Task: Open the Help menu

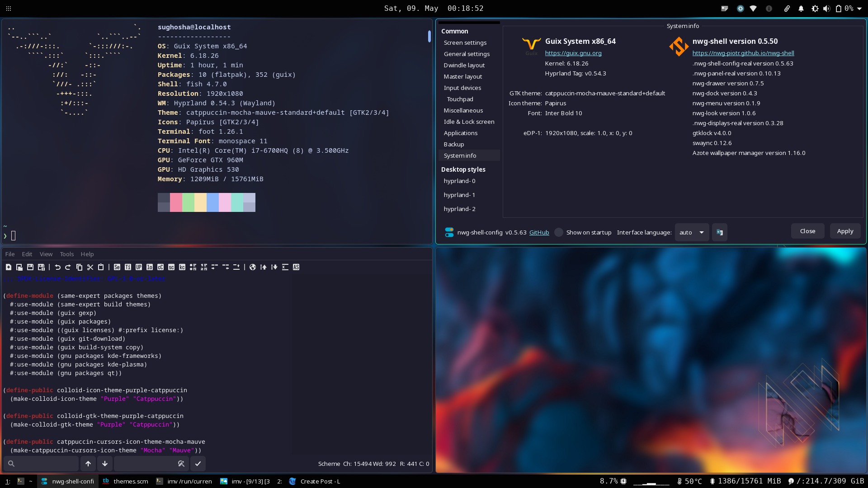Action: (x=87, y=254)
